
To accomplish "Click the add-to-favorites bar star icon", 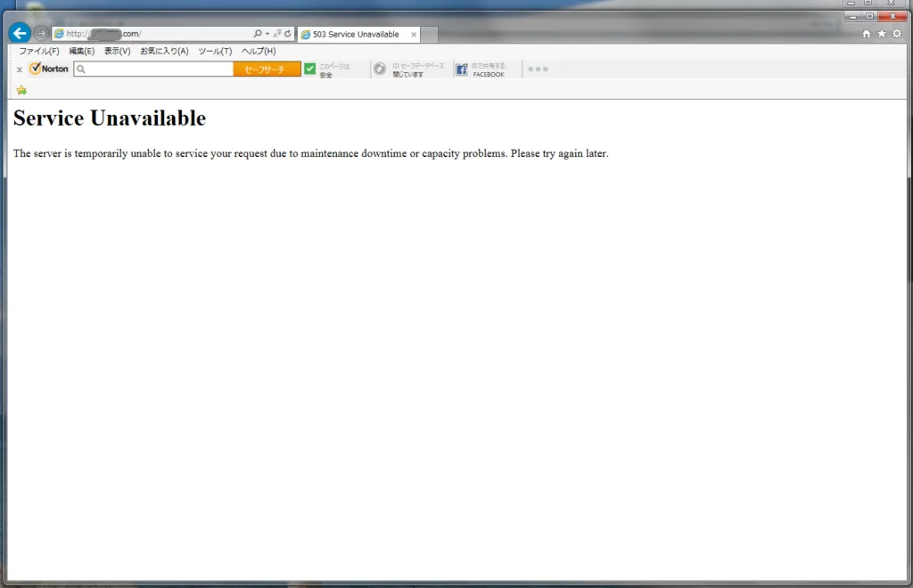I will coord(21,90).
